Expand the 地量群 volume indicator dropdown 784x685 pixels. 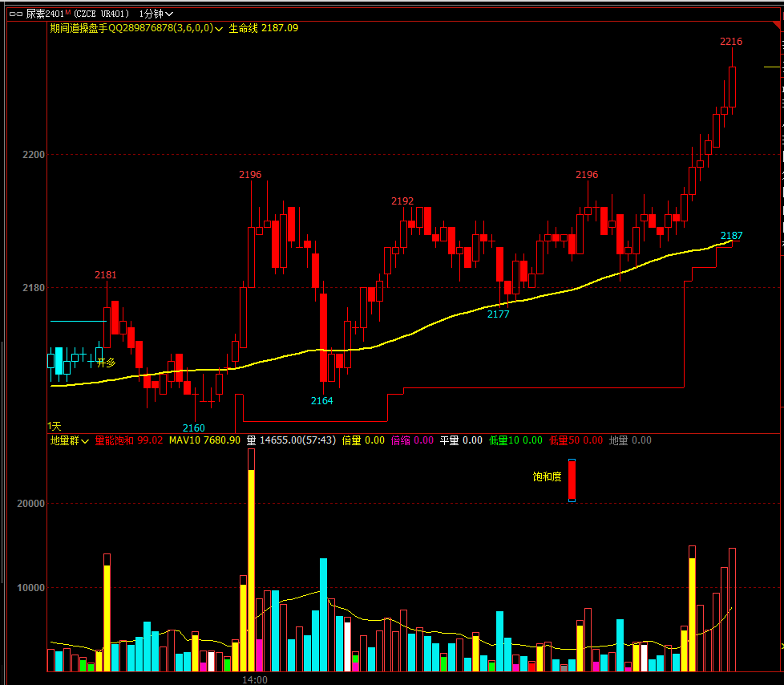(84, 441)
